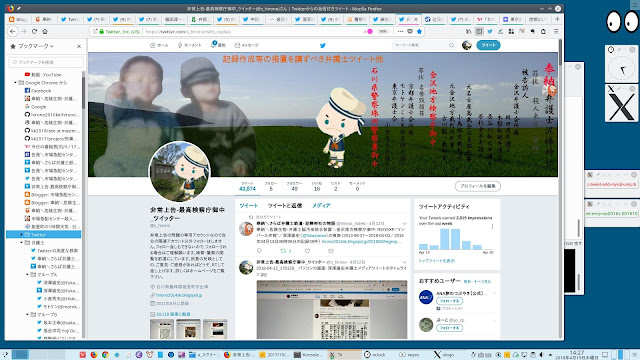The height and width of the screenshot is (360, 640).
Task: Collapse the Google Chrome から bookmark folder
Action: (x=16, y=83)
